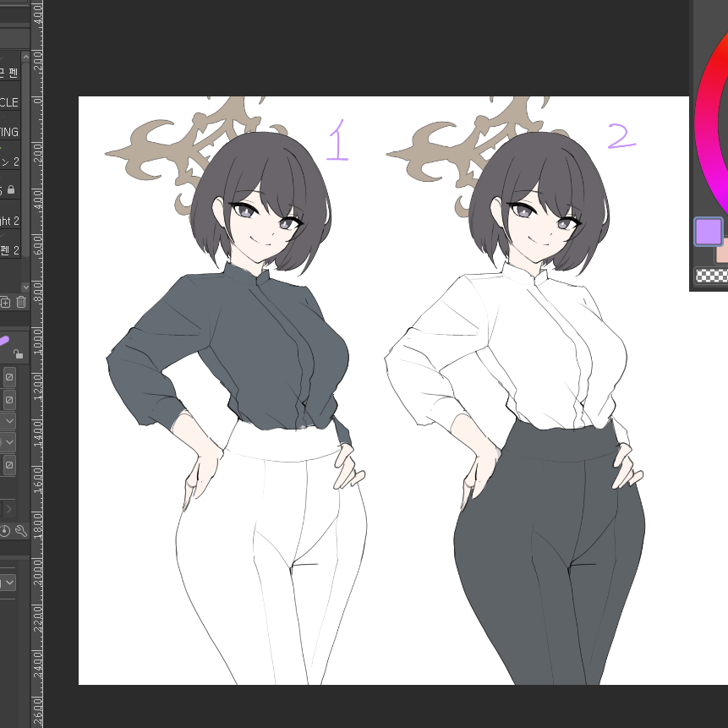Screen dimensions: 728x728
Task: Click the third pen-pressure settings button below the dropdowns
Action: tap(9, 465)
